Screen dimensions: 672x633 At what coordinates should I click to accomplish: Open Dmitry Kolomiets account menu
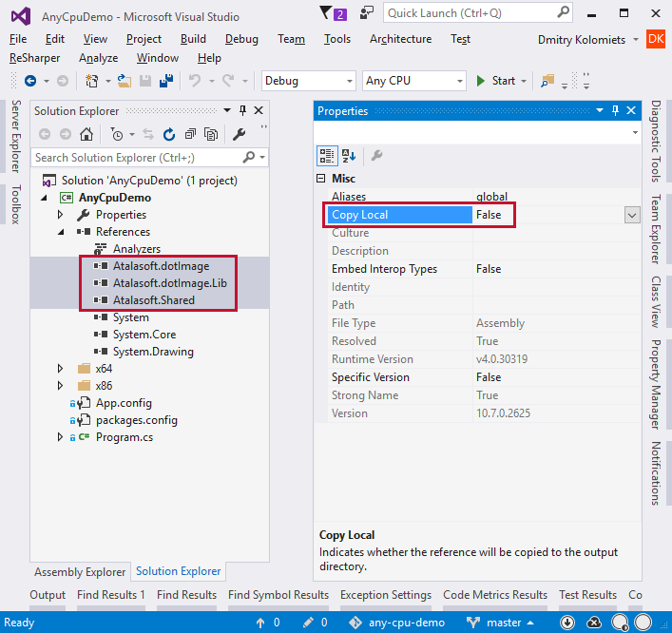click(x=587, y=40)
